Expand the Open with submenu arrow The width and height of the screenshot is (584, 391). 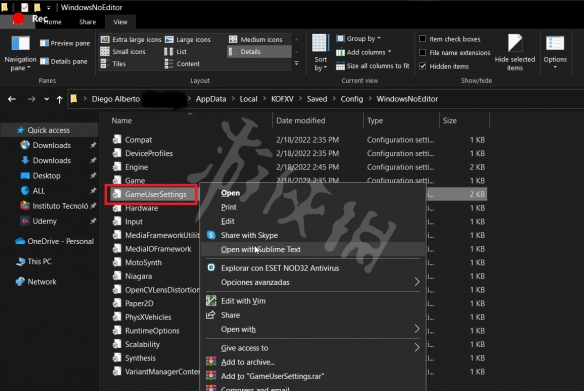pyautogui.click(x=417, y=329)
